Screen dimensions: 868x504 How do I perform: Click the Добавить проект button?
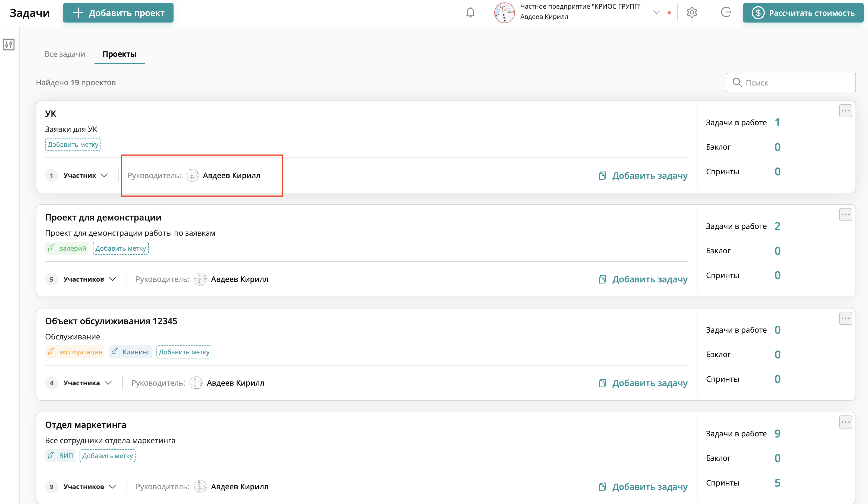click(x=118, y=13)
